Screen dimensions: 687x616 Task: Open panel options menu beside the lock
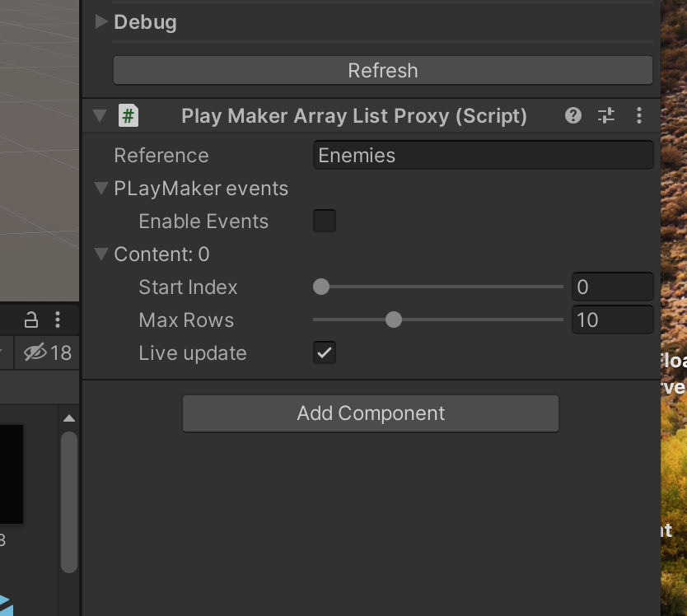(x=58, y=320)
